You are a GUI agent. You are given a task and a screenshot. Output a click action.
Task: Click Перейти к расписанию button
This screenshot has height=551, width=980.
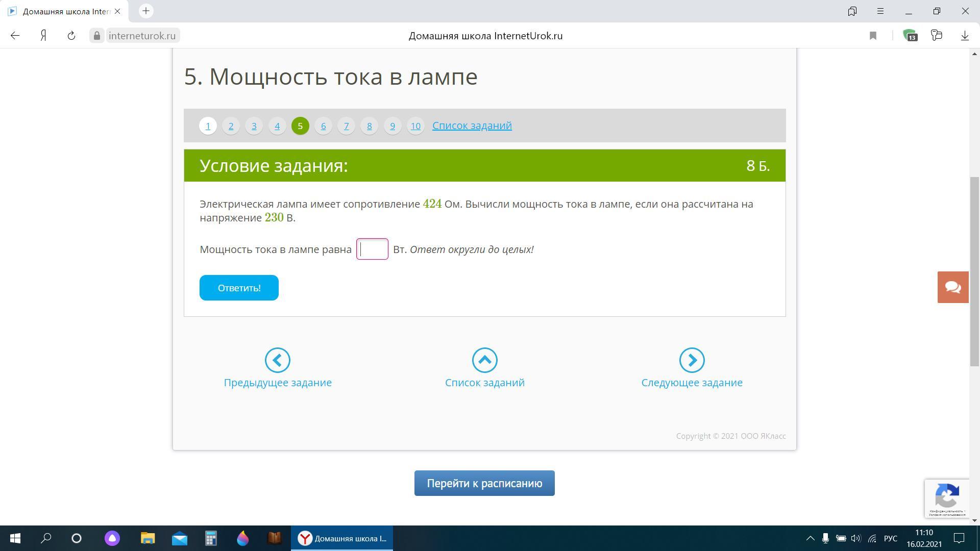(x=484, y=483)
